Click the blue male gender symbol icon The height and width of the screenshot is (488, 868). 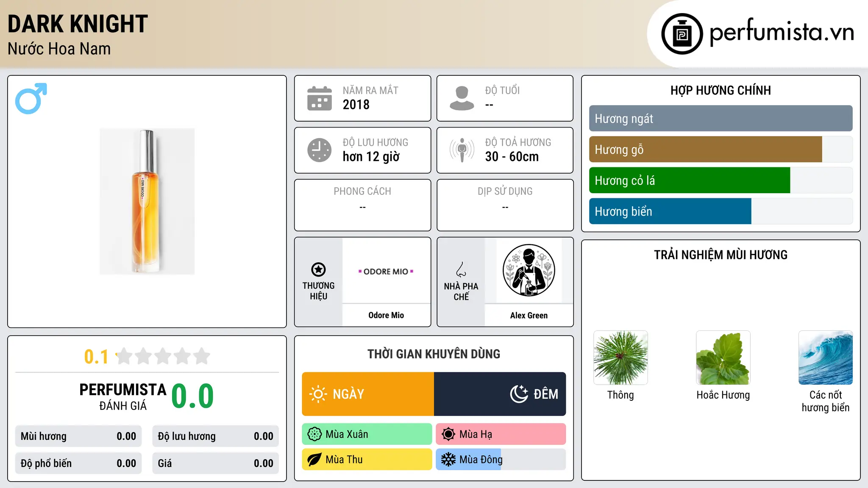(x=31, y=98)
